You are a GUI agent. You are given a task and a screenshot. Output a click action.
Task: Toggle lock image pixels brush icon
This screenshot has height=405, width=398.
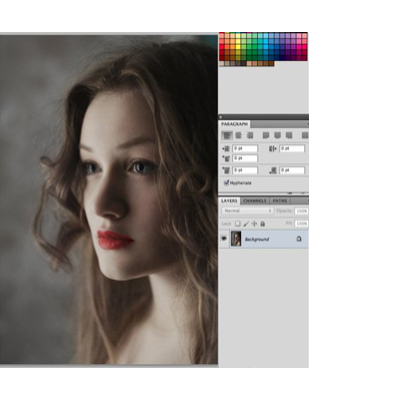click(246, 224)
